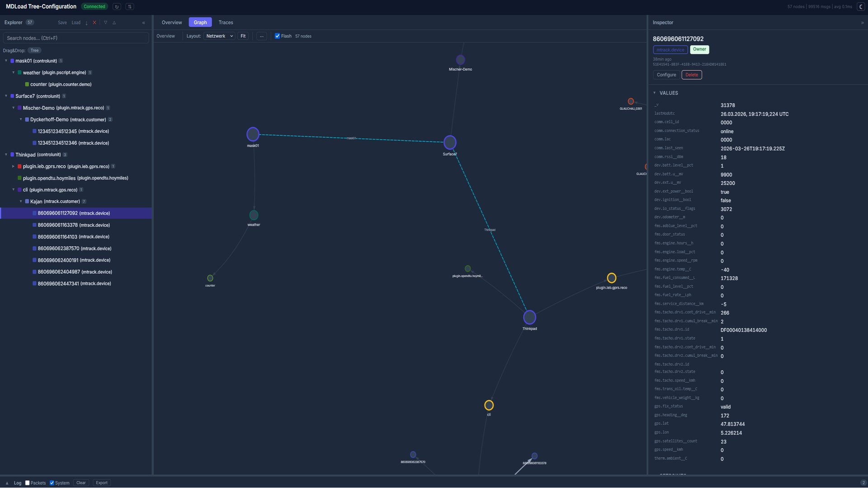Click the collapse-all triangle icon in Explorer toolbar
Screen dimensions: 868x488
(x=105, y=22)
